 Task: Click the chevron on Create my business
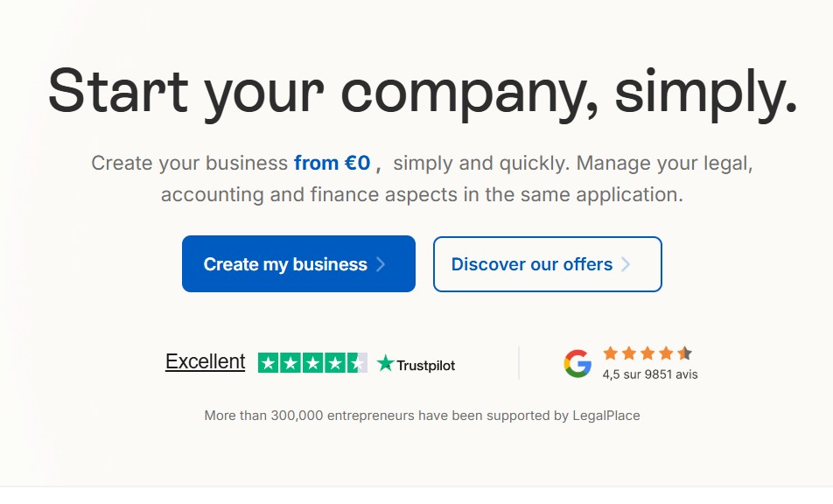click(x=381, y=264)
